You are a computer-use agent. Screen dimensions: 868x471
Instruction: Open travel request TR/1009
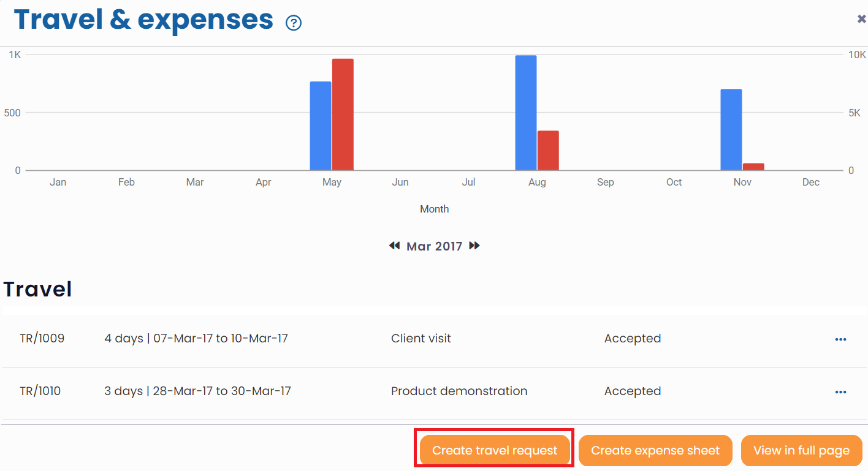[42, 338]
